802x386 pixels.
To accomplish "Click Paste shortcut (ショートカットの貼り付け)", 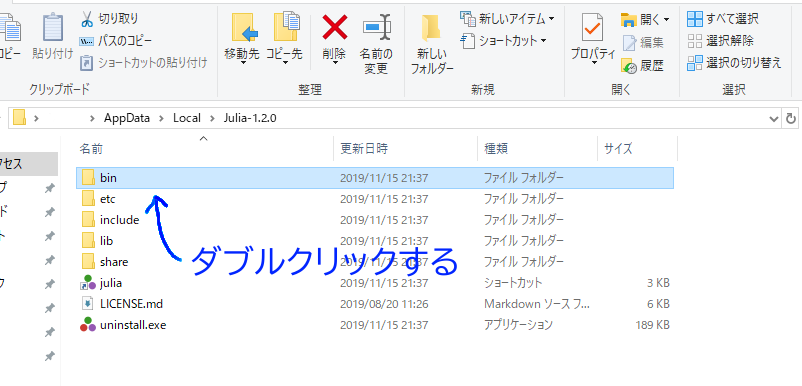I will (x=144, y=63).
